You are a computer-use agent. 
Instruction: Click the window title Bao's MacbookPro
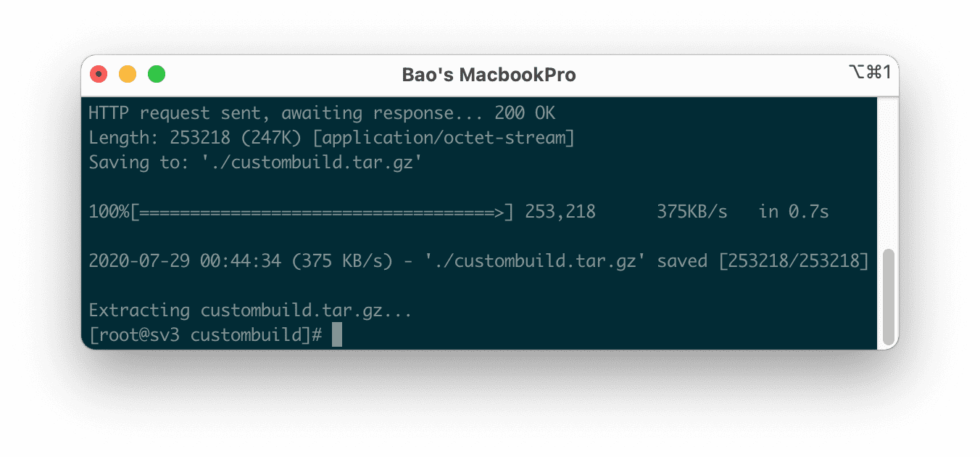point(489,75)
